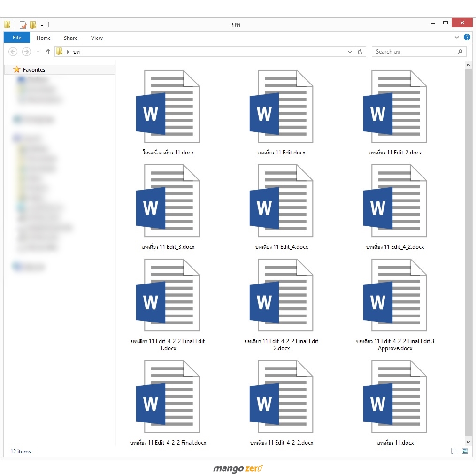The image size is (476, 476).
Task: Select the file icon Edit_4_2_2 Final Edit 2.docx
Action: pos(281,295)
